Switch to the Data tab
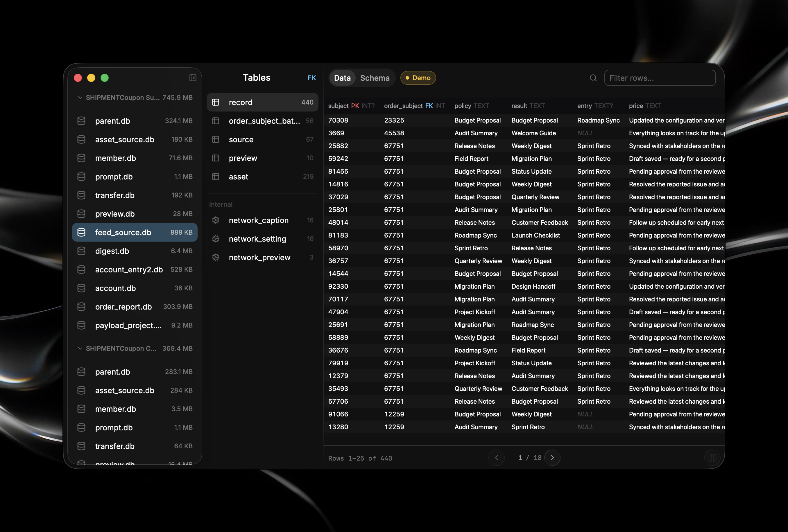This screenshot has width=788, height=532. coord(342,78)
